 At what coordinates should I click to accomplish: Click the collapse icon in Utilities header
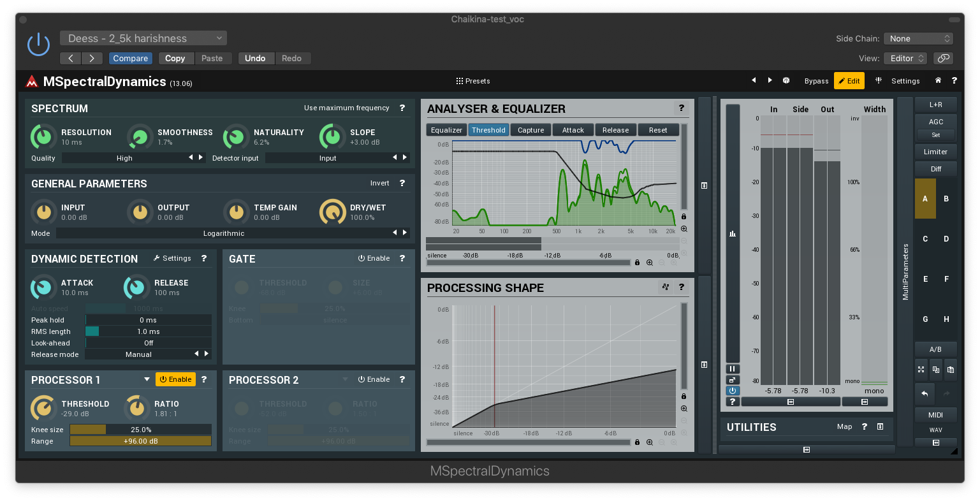point(880,426)
